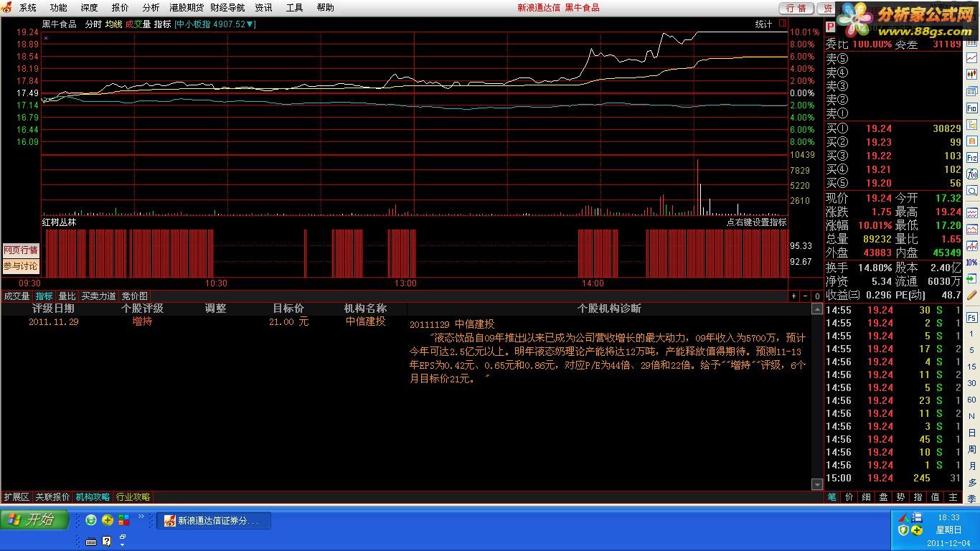Click the language bar help icon
This screenshot has height=551, width=980.
point(107,541)
